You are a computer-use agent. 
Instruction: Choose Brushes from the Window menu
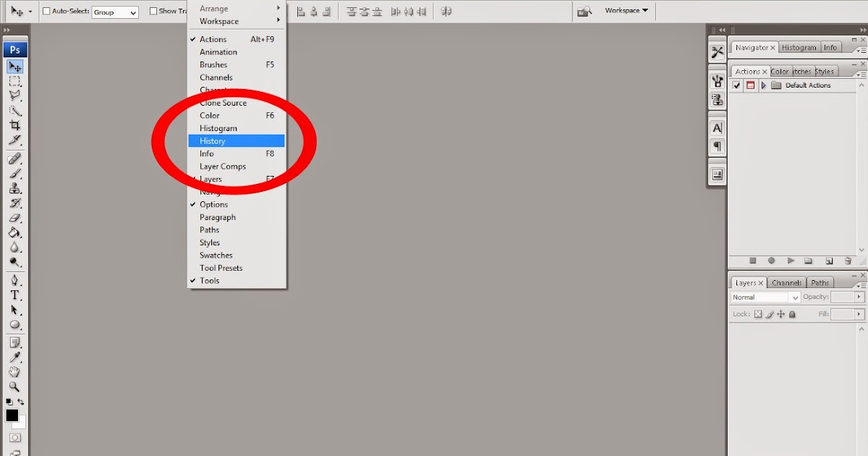pyautogui.click(x=237, y=64)
